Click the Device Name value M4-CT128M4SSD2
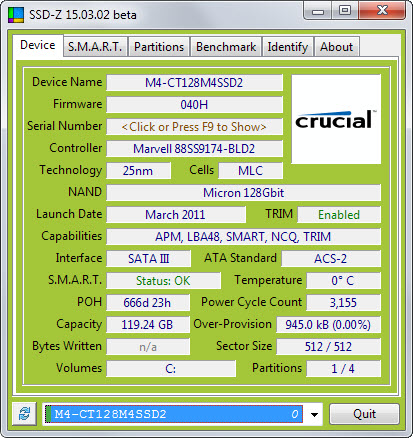This screenshot has width=413, height=438. click(194, 83)
